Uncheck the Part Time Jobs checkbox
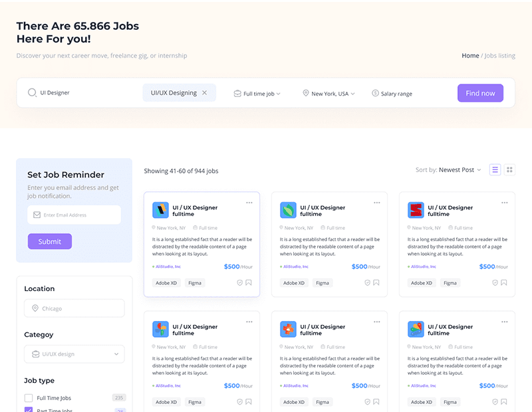Image resolution: width=532 pixels, height=412 pixels. coord(29,410)
